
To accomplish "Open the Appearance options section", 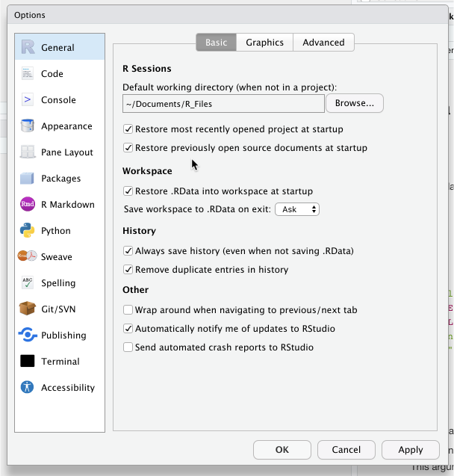I will (x=60, y=126).
